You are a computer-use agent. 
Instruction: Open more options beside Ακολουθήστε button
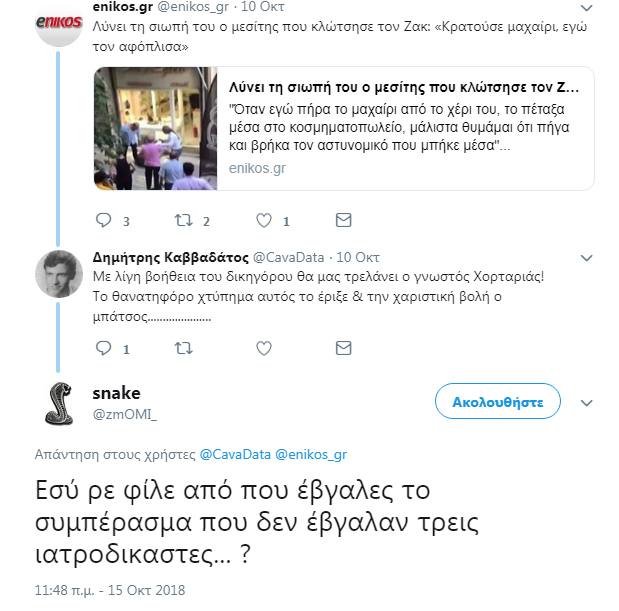[x=587, y=403]
